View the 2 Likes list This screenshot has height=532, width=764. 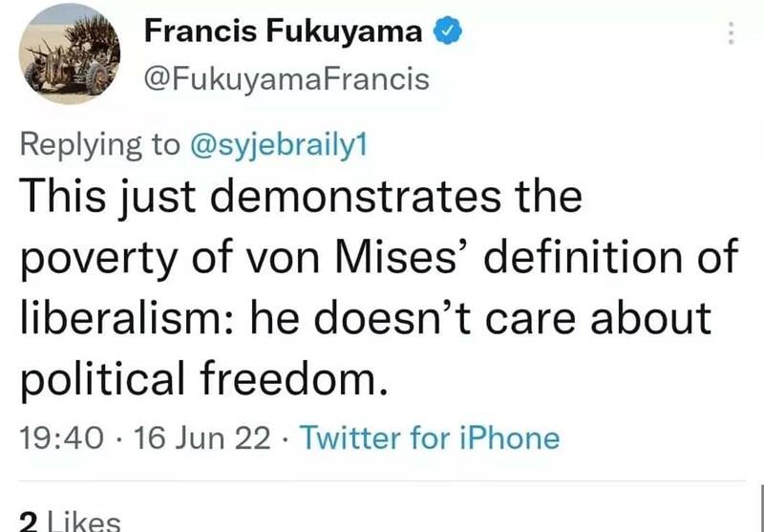(71, 521)
